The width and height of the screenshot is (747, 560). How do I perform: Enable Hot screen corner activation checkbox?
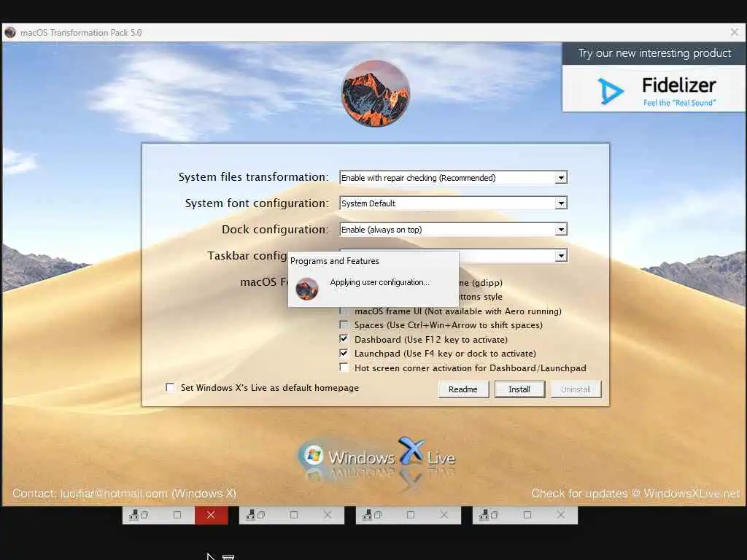(x=344, y=367)
